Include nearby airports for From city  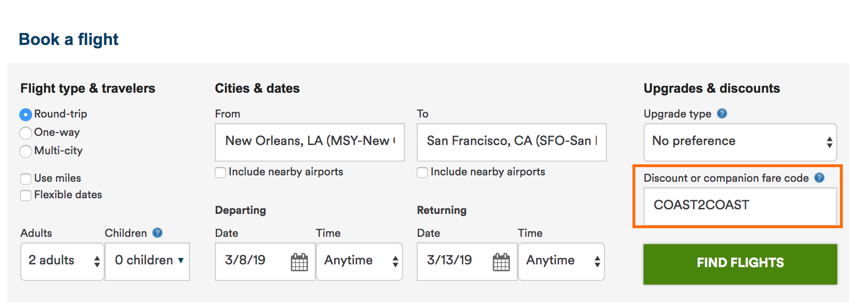click(220, 172)
